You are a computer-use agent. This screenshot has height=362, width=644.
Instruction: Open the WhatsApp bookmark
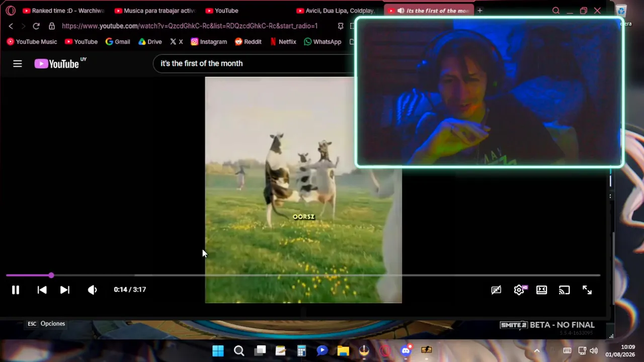tap(323, 42)
